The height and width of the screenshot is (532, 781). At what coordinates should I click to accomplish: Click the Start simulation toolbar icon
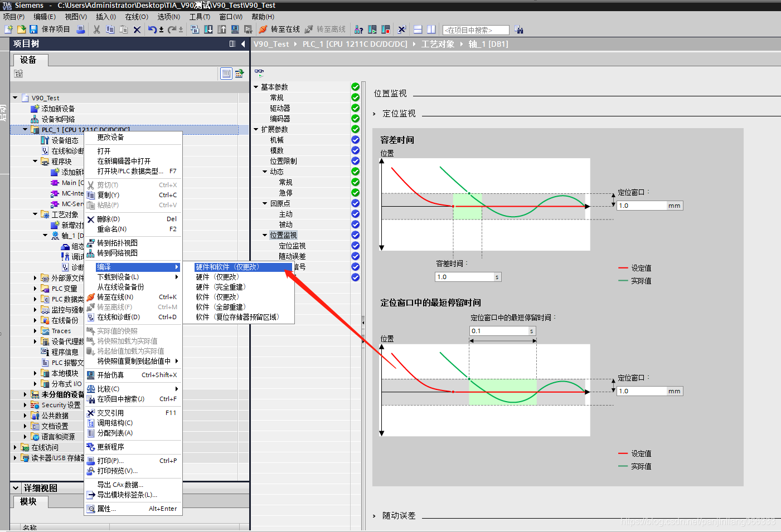[235, 30]
